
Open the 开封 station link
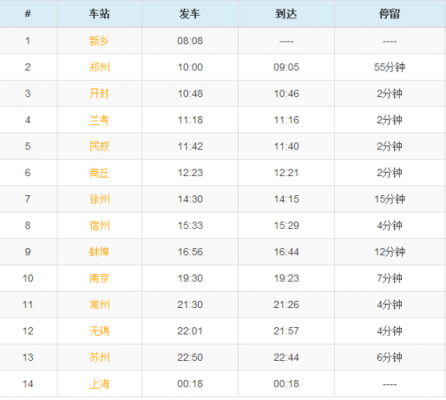[x=99, y=93]
